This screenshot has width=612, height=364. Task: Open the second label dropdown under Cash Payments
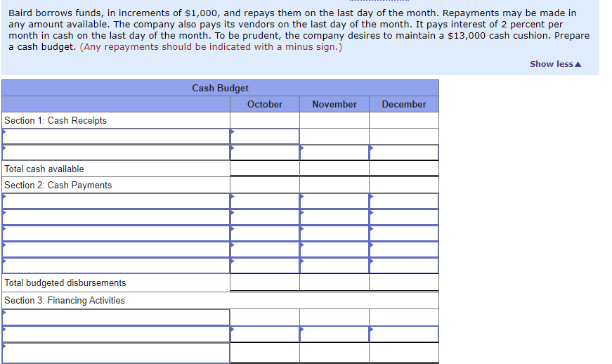116,217
